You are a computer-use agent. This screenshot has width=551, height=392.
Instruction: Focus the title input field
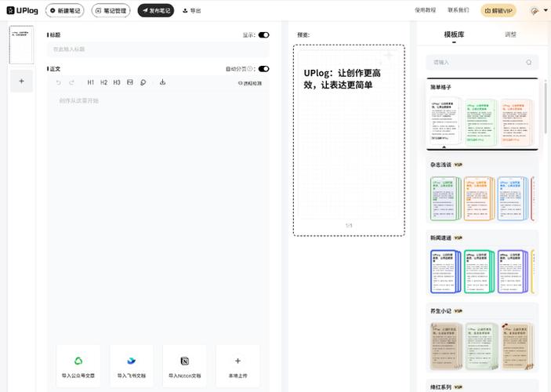(x=158, y=49)
